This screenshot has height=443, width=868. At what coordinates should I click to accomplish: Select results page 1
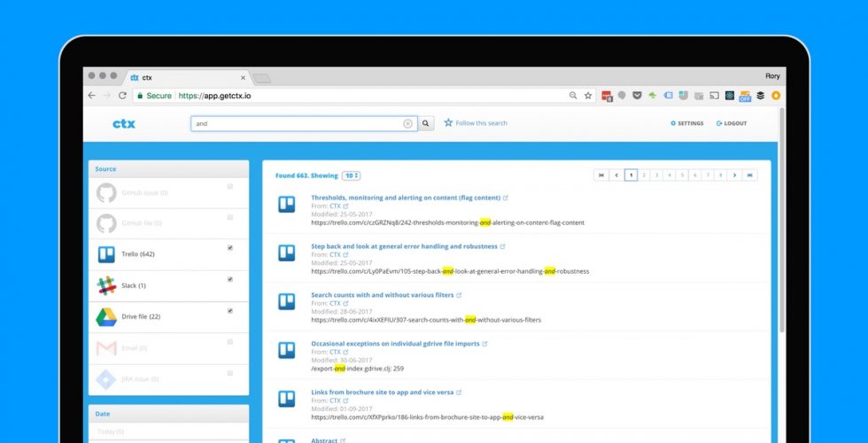(x=631, y=175)
